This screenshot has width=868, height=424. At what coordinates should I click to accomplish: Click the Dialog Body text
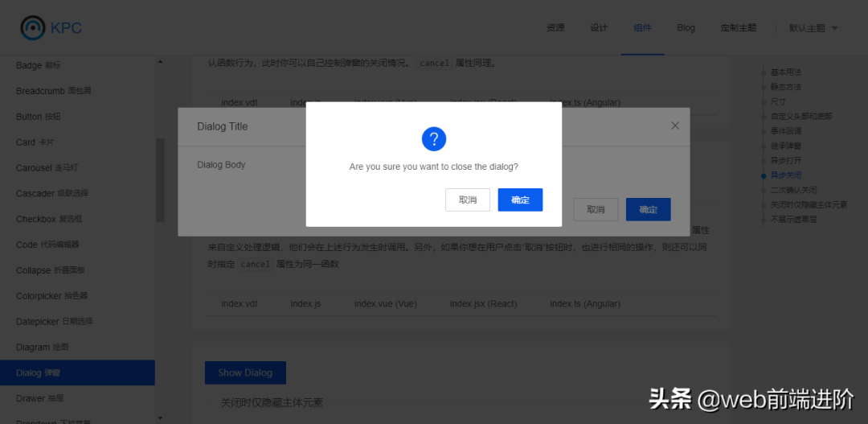[222, 165]
